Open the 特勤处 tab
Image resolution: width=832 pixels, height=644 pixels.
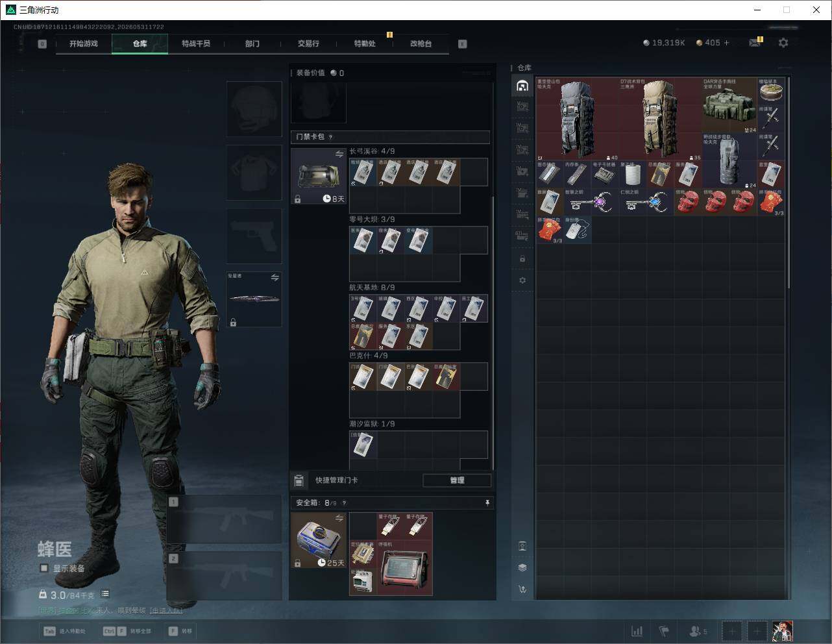point(365,43)
